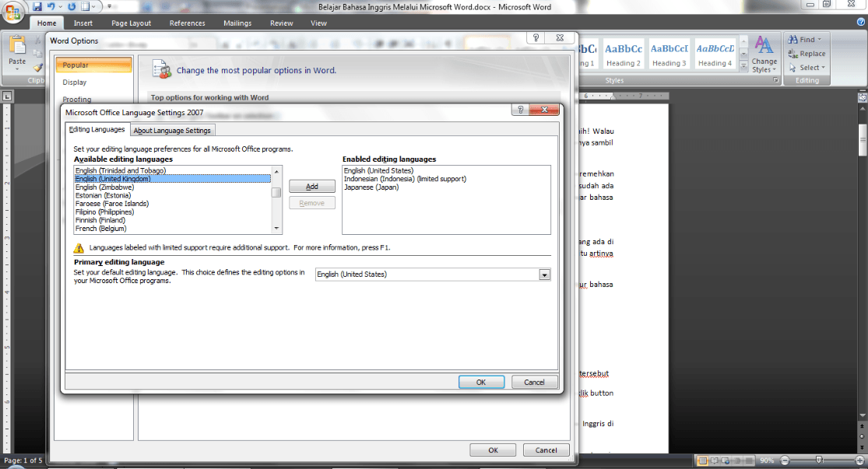This screenshot has height=469, width=868.
Task: Click the zoom out minus button
Action: coord(785,460)
